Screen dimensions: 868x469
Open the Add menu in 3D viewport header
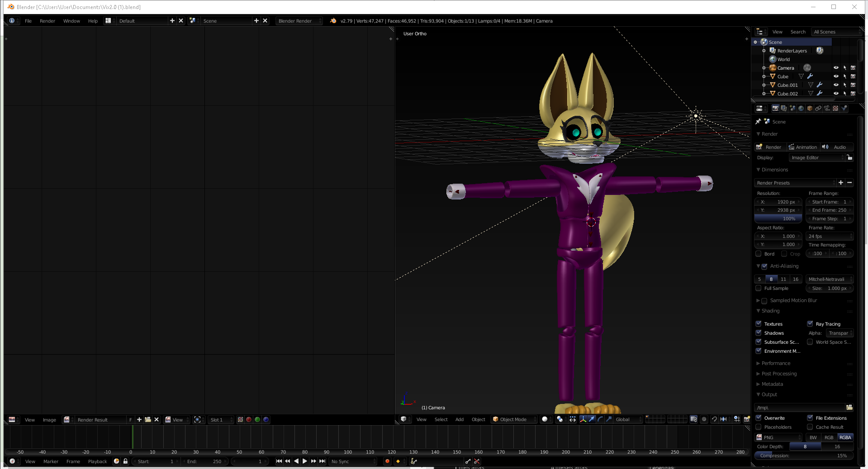coord(459,419)
